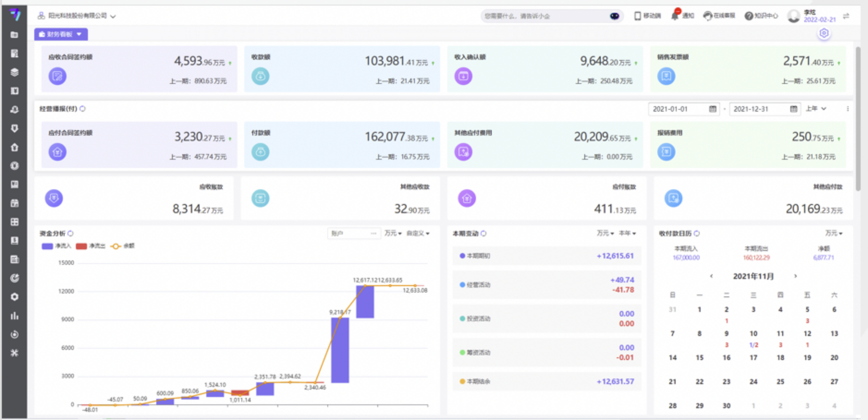Open the 本年 dropdown in 本期变动 panel
This screenshot has height=420, width=868.
[x=627, y=233]
